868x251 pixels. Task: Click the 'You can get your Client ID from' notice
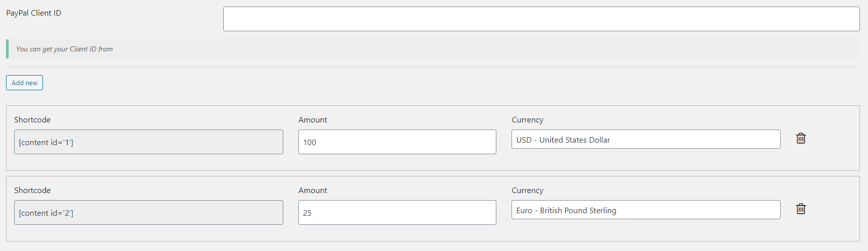pyautogui.click(x=65, y=49)
